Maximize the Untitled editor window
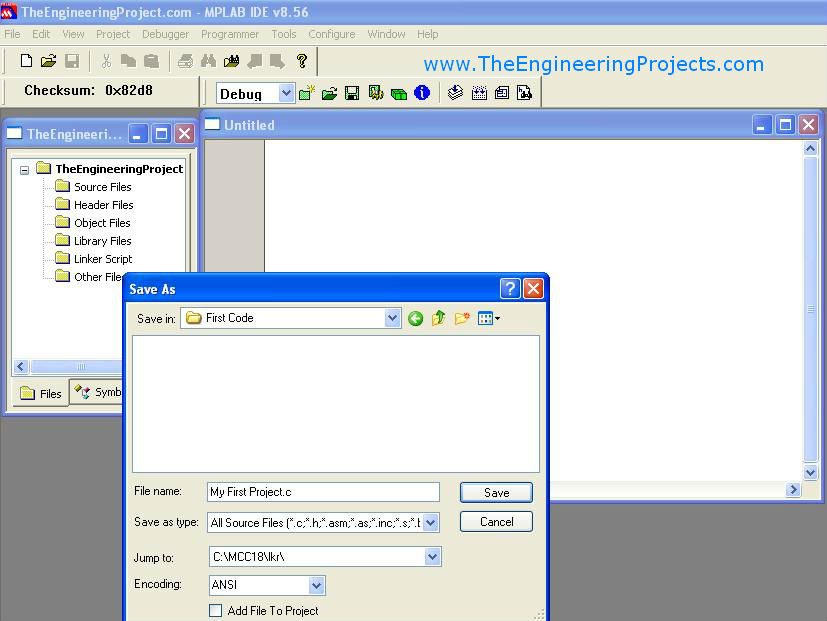The width and height of the screenshot is (827, 621). click(785, 125)
